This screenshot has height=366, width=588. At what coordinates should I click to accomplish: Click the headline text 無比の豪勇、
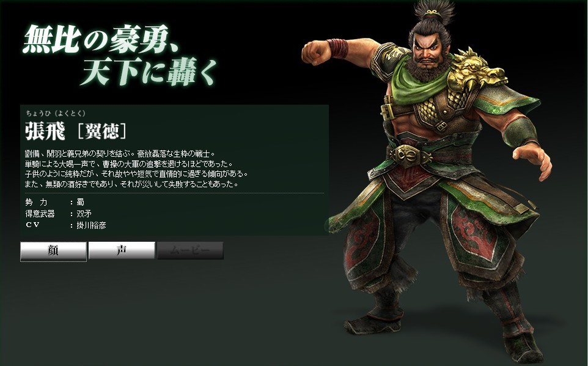100,39
